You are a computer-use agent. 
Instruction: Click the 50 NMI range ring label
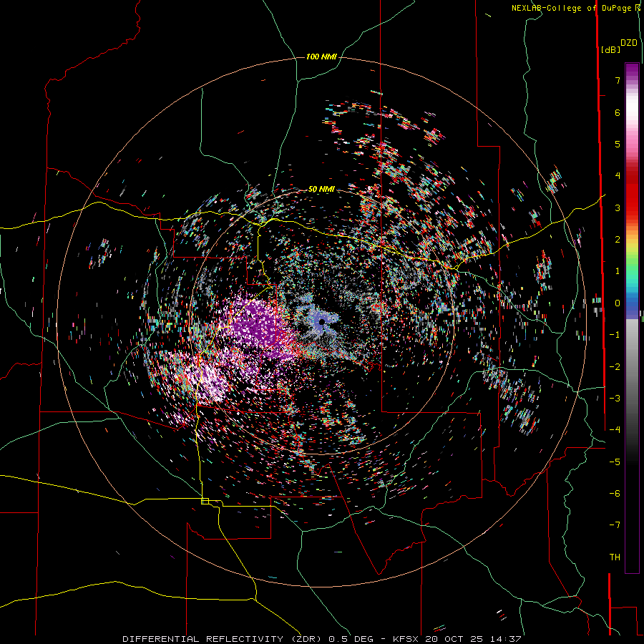pos(321,190)
